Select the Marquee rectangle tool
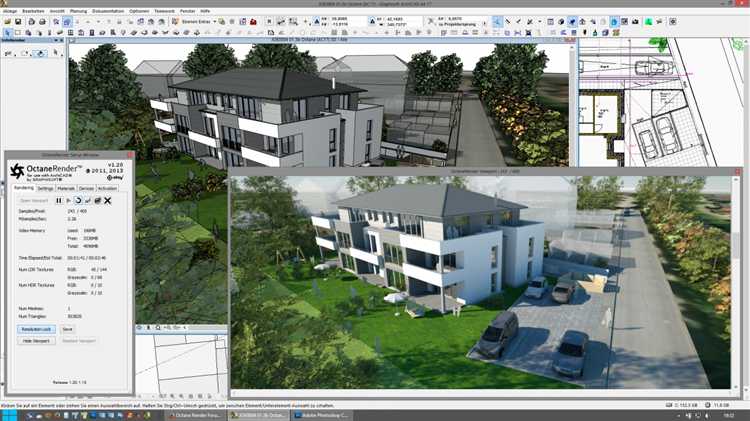750x421 pixels. (18, 33)
